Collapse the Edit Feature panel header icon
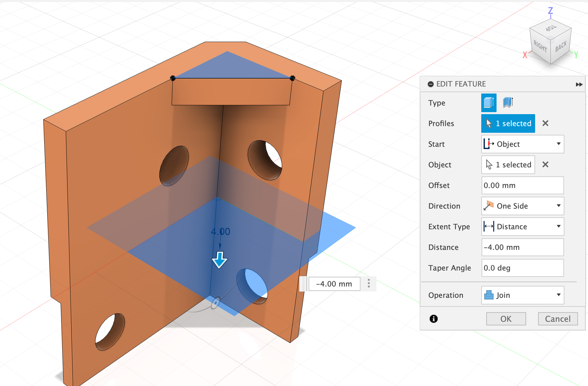 click(x=431, y=84)
